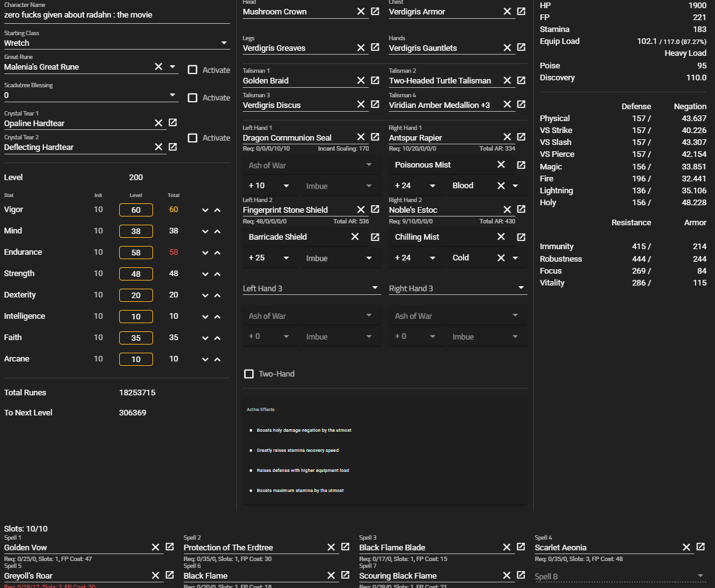
Task: Remove Verdigris Gauntlets from hands
Action: tap(507, 48)
